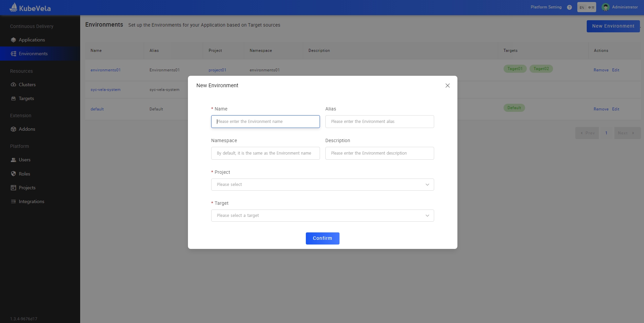This screenshot has width=644, height=323.
Task: Open the Target select dropdown
Action: (x=322, y=216)
